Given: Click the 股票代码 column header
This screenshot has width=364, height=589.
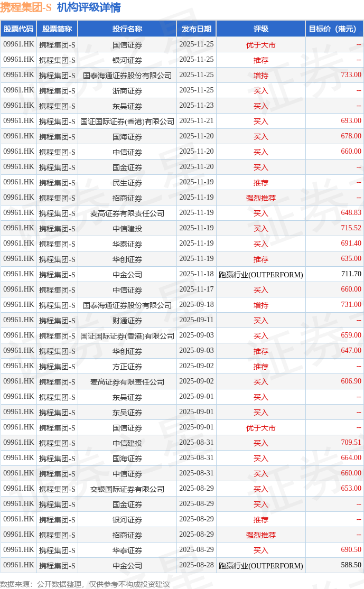Looking at the screenshot, I should (x=18, y=29).
